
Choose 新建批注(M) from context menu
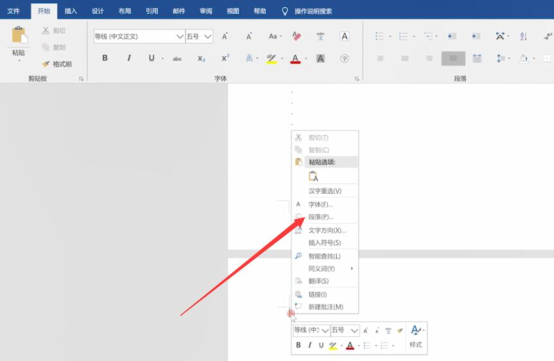click(x=325, y=307)
